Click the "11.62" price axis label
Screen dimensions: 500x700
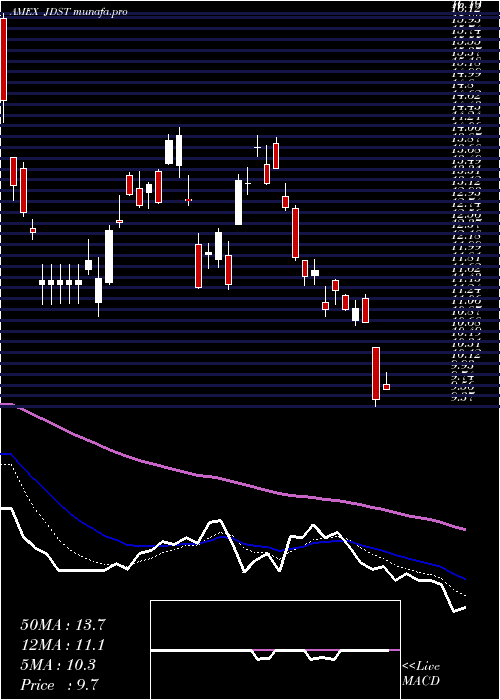pyautogui.click(x=467, y=269)
